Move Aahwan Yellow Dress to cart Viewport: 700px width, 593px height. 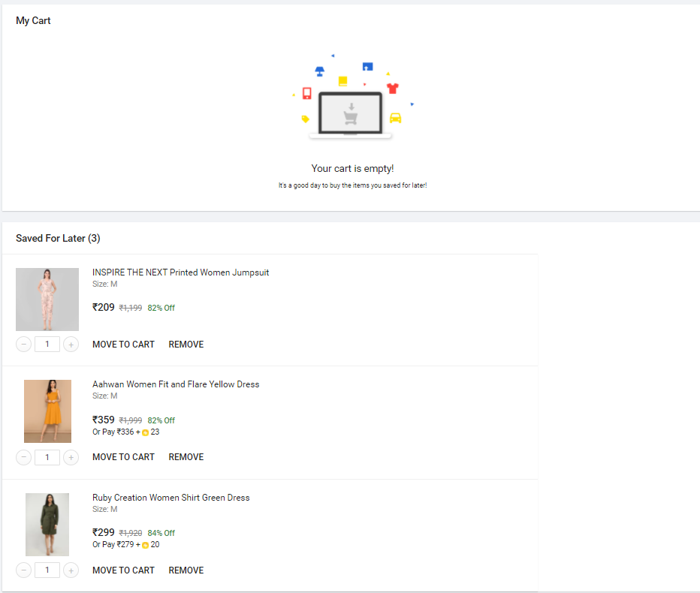[123, 457]
